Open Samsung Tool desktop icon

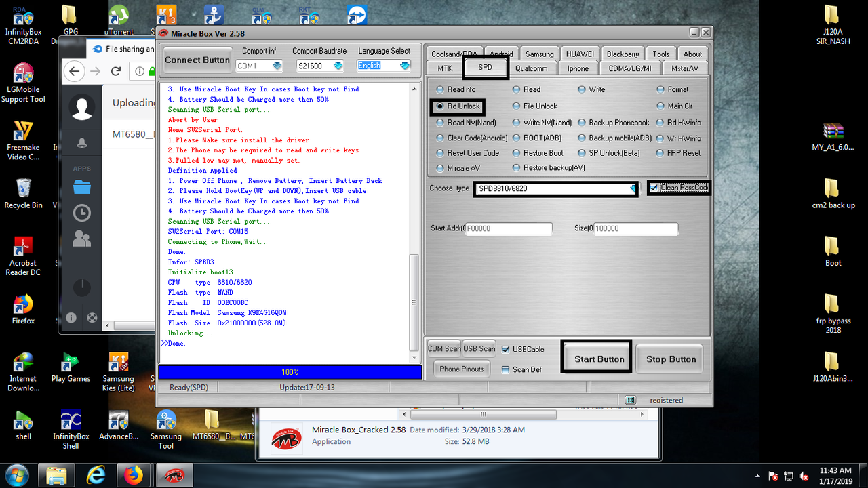[165, 430]
